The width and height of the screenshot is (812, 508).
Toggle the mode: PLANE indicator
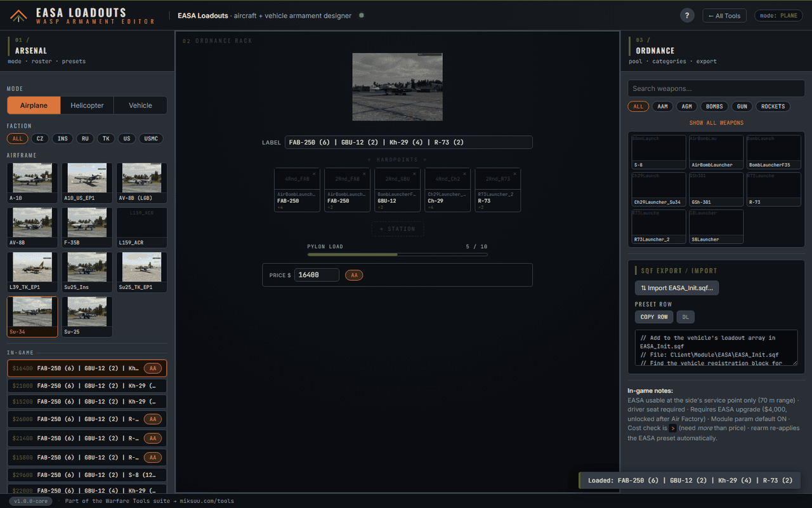click(778, 16)
